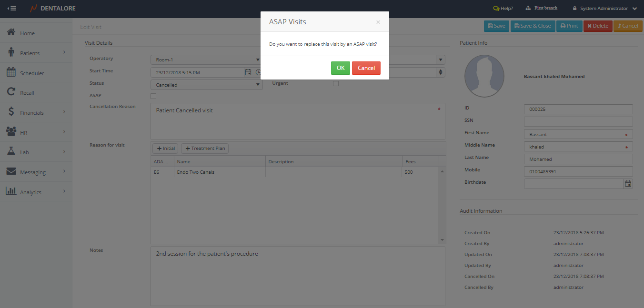
Task: Click the sidebar collapse hamburger icon
Action: point(12,9)
